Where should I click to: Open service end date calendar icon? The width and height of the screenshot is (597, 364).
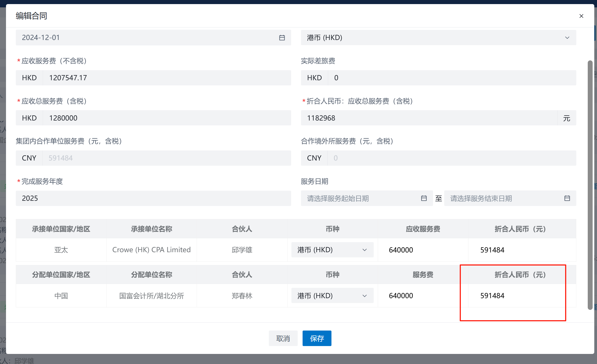[x=567, y=198]
